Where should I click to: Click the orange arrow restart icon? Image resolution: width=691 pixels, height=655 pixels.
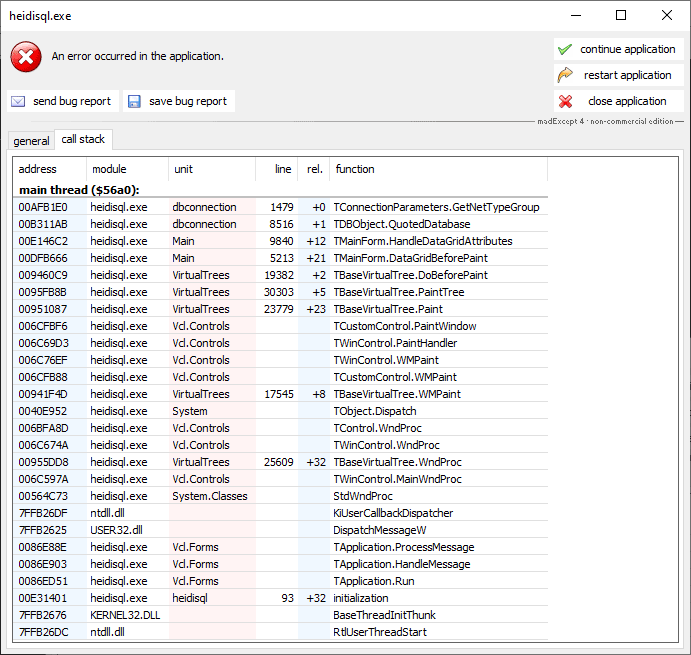[565, 75]
